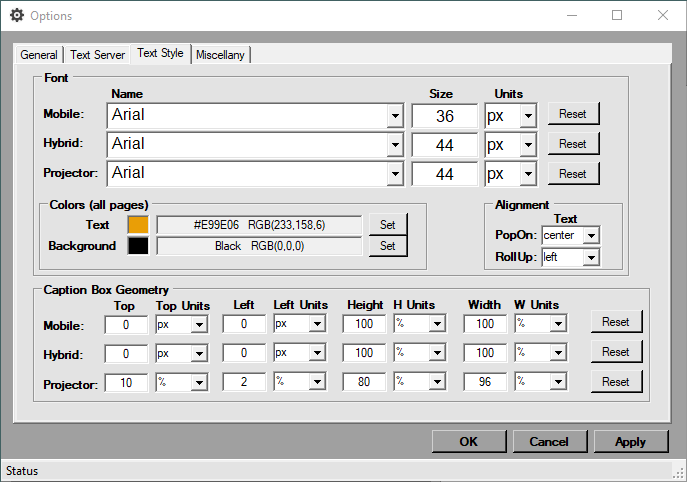Open the Miscellany tab
This screenshot has height=482, width=687.
(x=220, y=55)
